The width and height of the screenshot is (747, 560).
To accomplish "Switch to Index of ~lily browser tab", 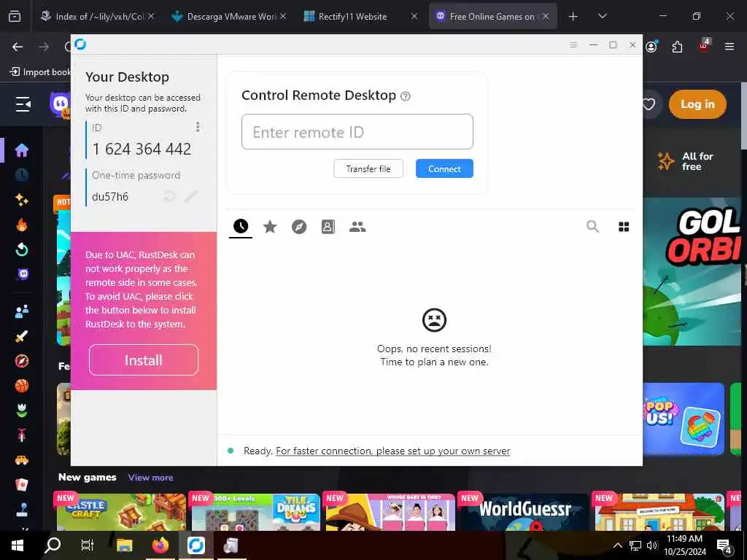I will pyautogui.click(x=99, y=16).
